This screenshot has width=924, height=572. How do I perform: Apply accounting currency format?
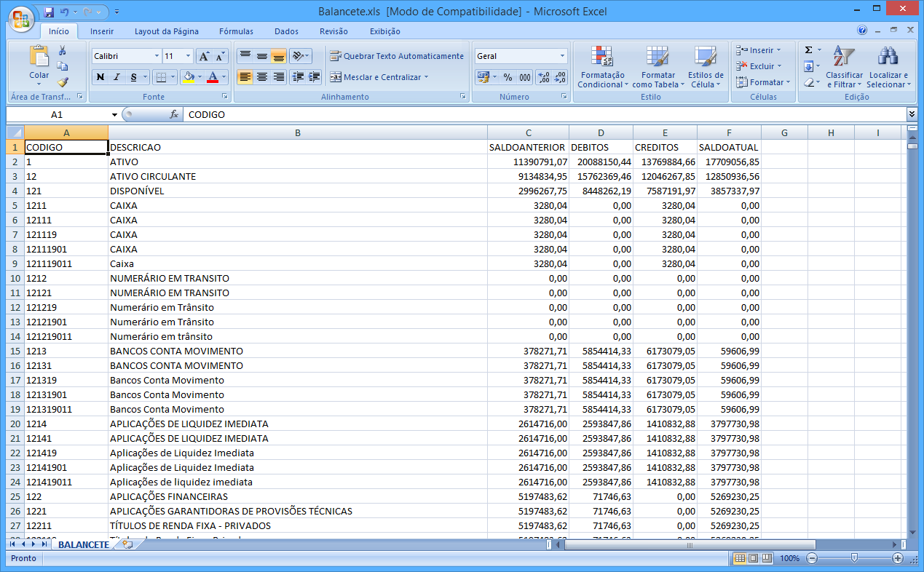click(x=483, y=77)
